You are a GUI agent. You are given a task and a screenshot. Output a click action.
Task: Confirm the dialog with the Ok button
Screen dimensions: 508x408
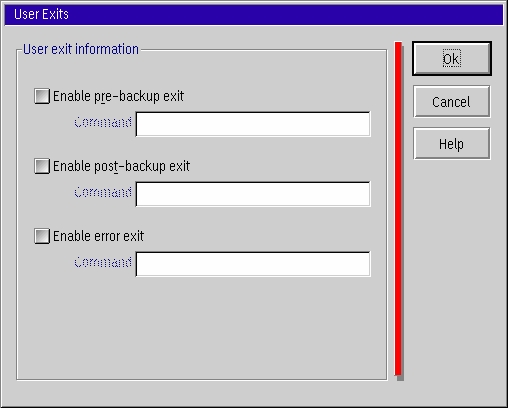[452, 58]
